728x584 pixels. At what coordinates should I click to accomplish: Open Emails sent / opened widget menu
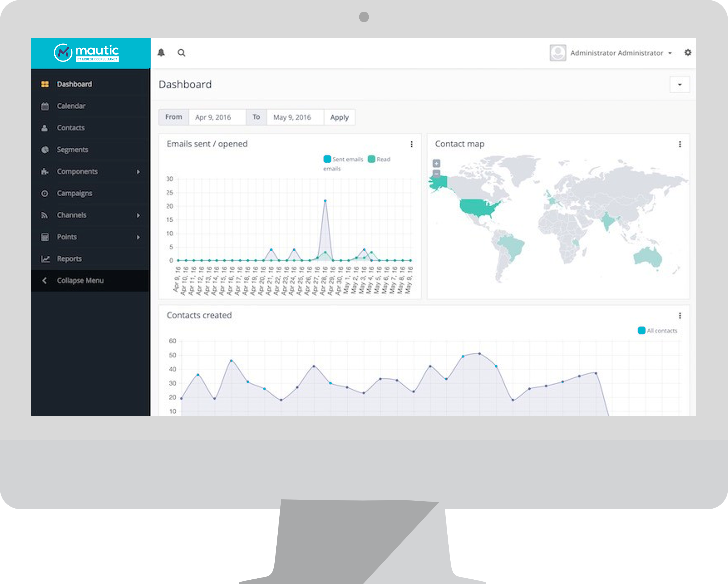click(411, 144)
